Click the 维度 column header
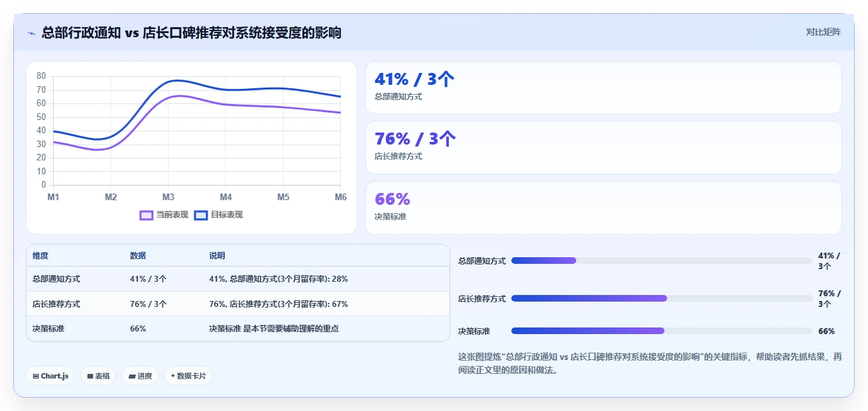 coord(40,256)
